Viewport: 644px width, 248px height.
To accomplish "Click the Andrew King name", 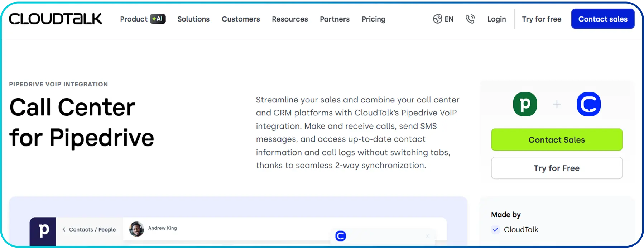I will [163, 228].
